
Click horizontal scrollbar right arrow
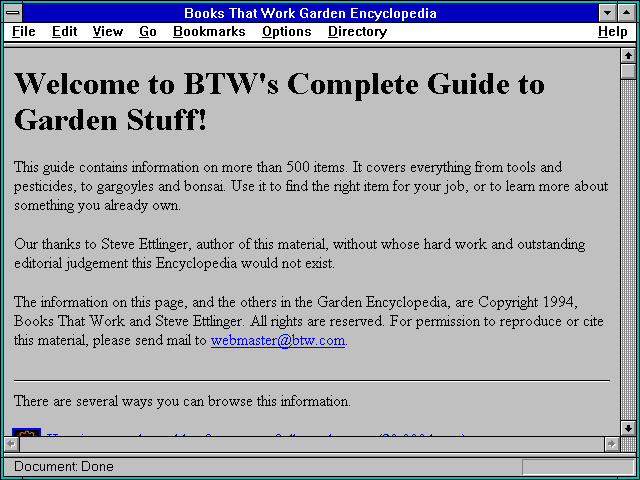click(611, 444)
